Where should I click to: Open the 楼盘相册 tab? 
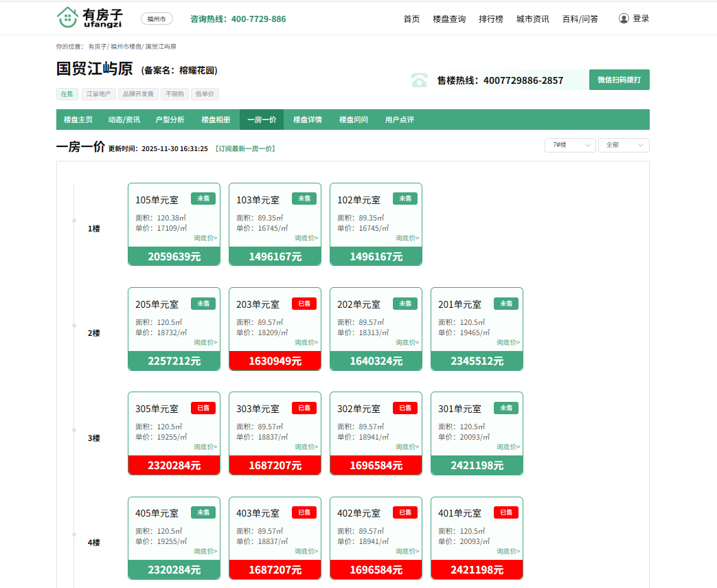pos(216,120)
